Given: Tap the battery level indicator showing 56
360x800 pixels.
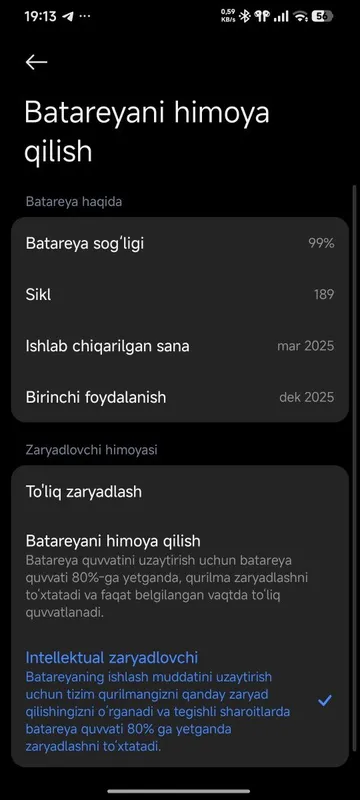Looking at the screenshot, I should click(322, 16).
